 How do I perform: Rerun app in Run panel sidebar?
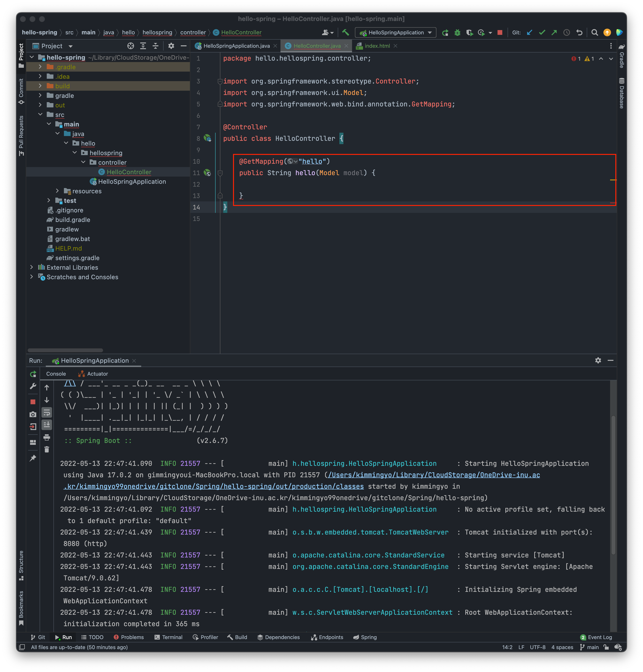click(x=33, y=374)
